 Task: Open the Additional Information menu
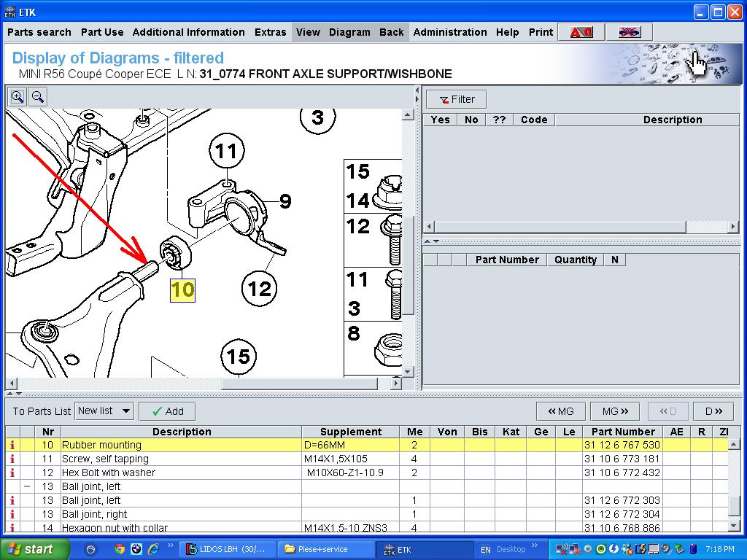188,32
